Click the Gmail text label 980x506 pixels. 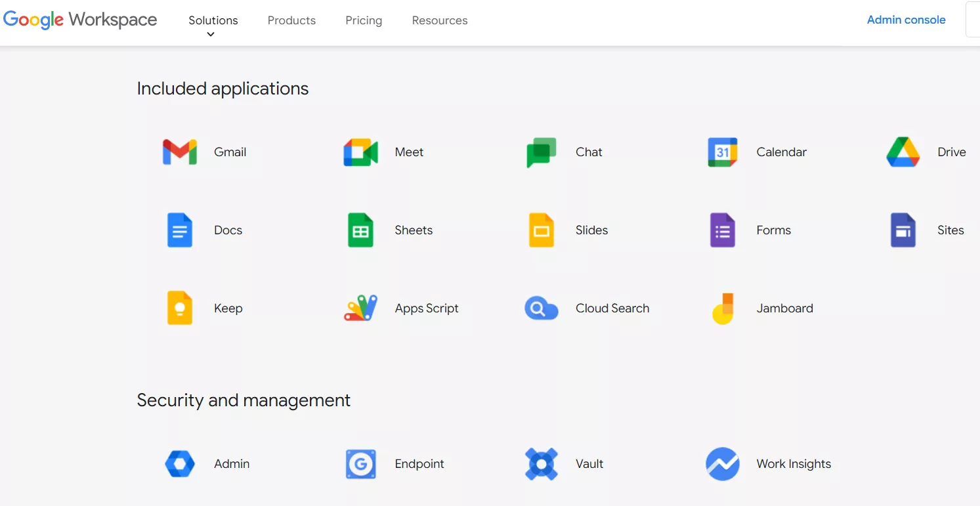click(x=230, y=152)
